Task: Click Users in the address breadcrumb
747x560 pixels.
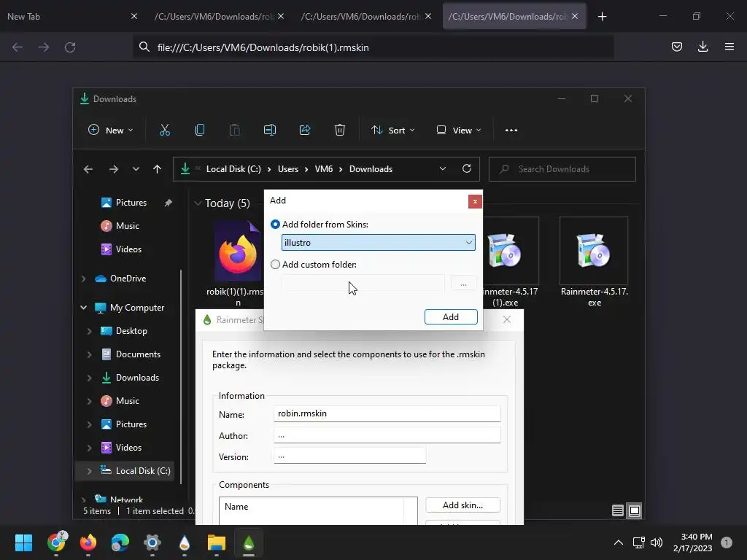Action: pyautogui.click(x=288, y=169)
